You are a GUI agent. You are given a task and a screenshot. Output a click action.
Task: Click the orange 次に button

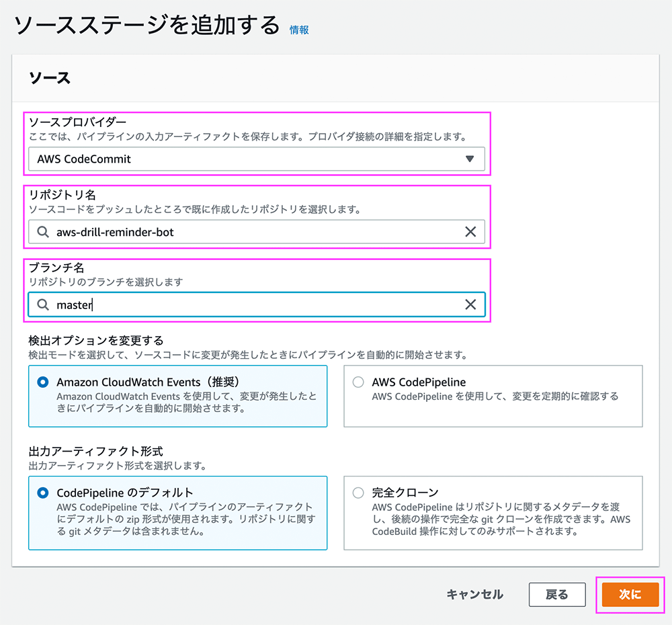coord(630,595)
